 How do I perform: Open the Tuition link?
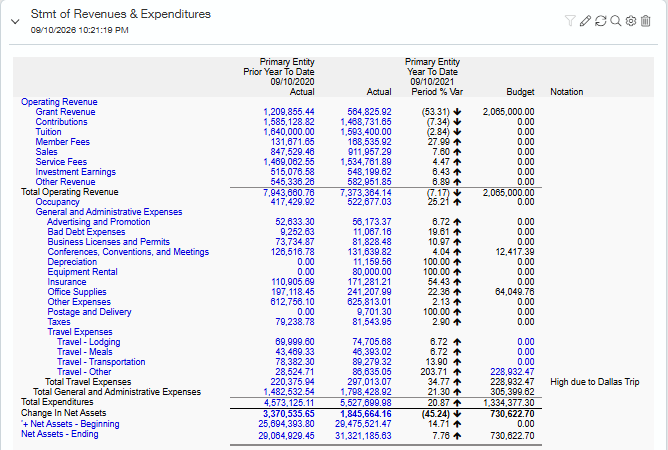click(48, 132)
